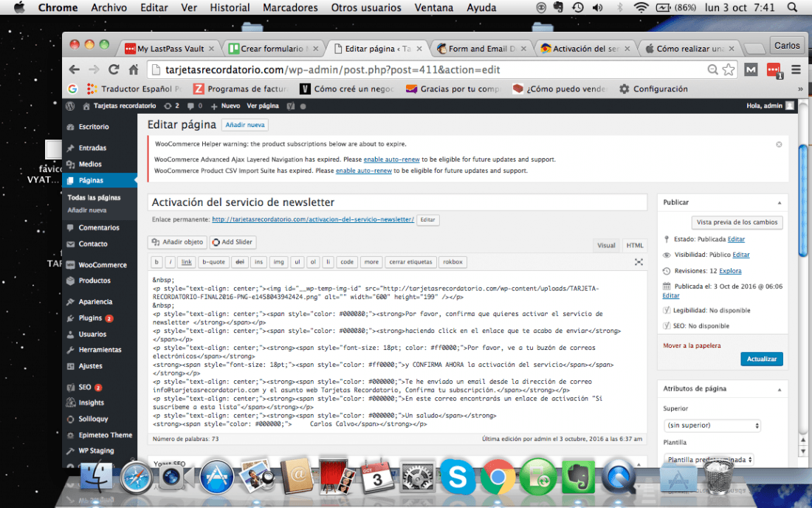Click the rokbox toolbar button
The image size is (812, 508).
pyautogui.click(x=453, y=262)
